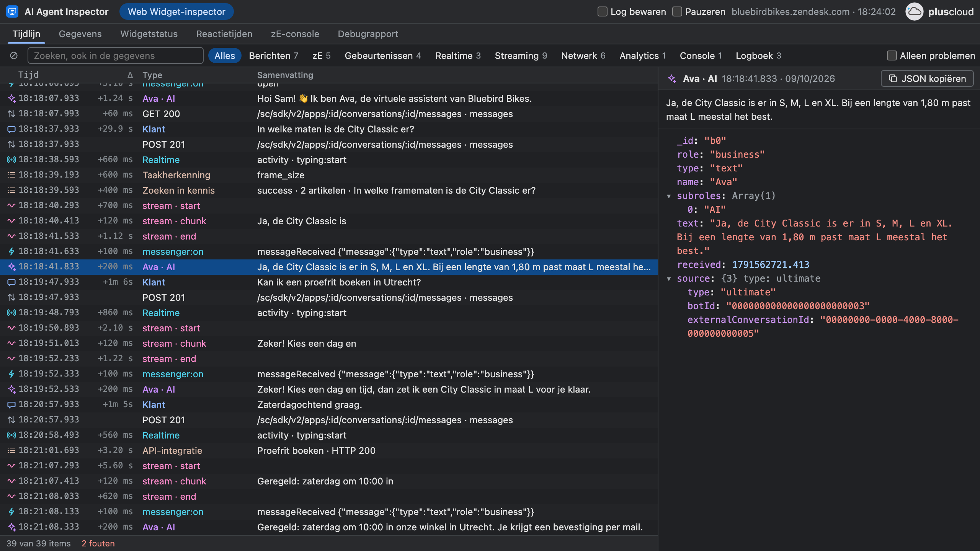Select the 'Proefrit boeken · HTTP 200' row
Viewport: 980px width, 551px height.
click(x=329, y=451)
